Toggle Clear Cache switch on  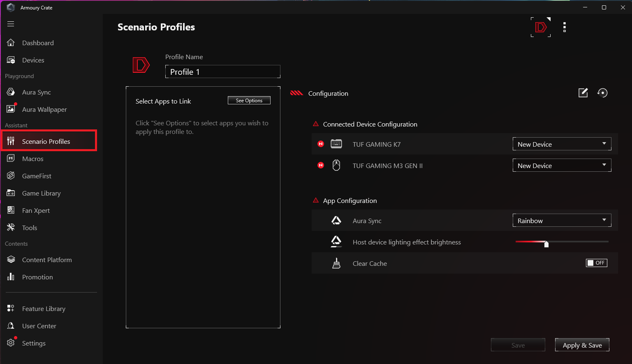[x=597, y=263]
